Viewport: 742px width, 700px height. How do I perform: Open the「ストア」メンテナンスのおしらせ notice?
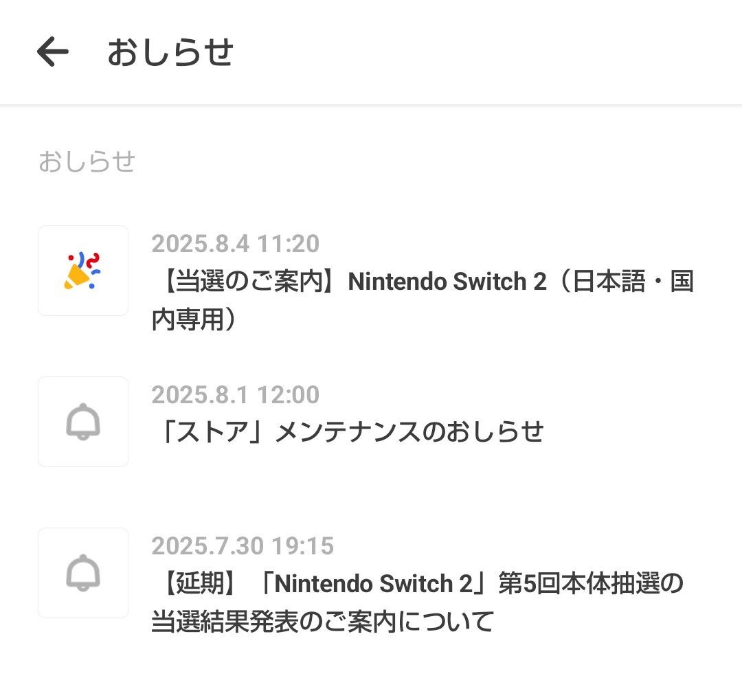[347, 431]
